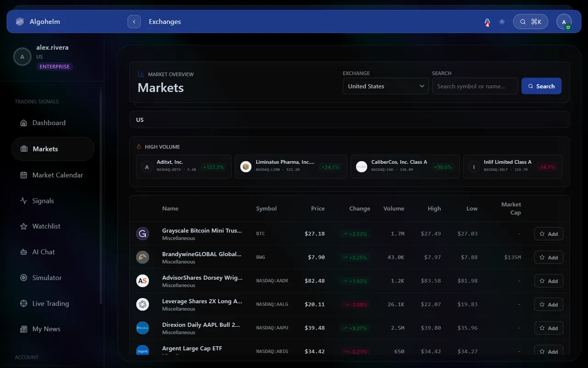Open the Exchange dropdown showing United States

point(386,86)
